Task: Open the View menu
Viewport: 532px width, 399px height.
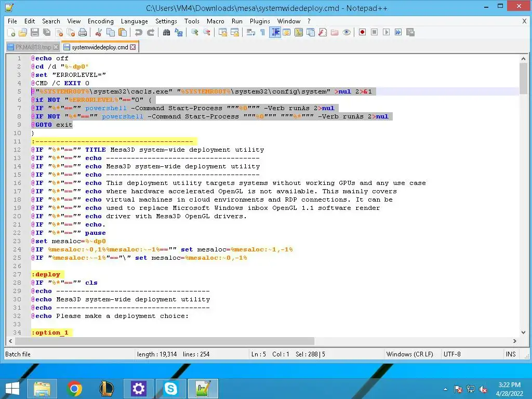Action: [74, 21]
